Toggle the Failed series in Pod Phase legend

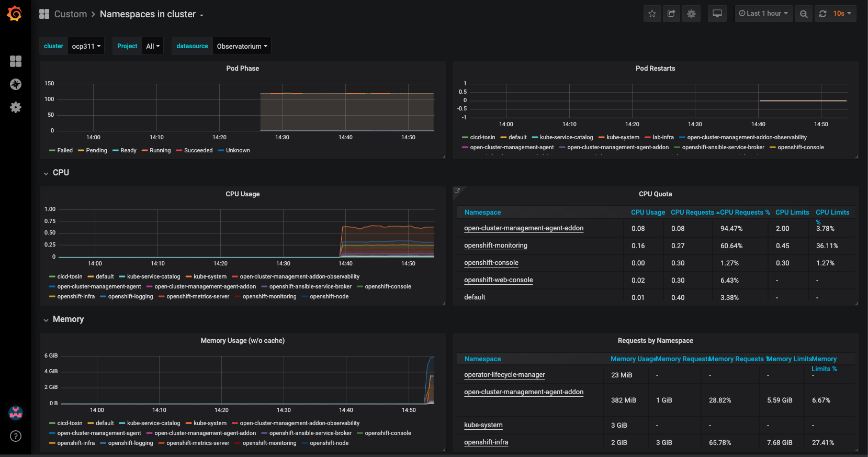click(65, 151)
